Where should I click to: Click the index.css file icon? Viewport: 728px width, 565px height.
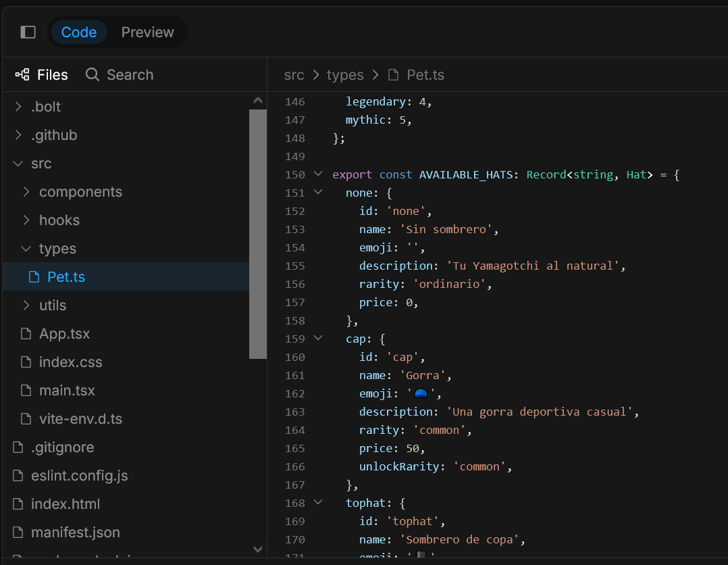[x=26, y=362]
